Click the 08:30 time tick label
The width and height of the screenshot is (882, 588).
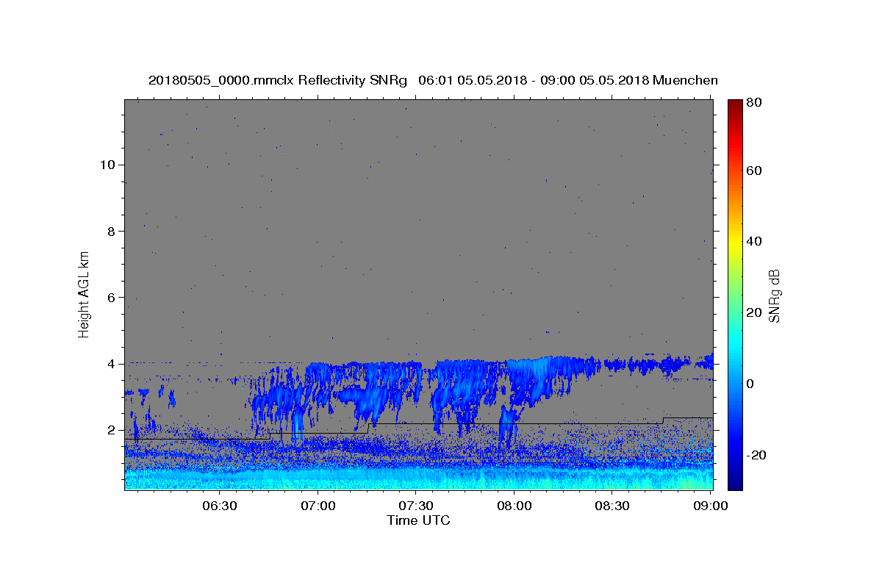click(x=612, y=506)
